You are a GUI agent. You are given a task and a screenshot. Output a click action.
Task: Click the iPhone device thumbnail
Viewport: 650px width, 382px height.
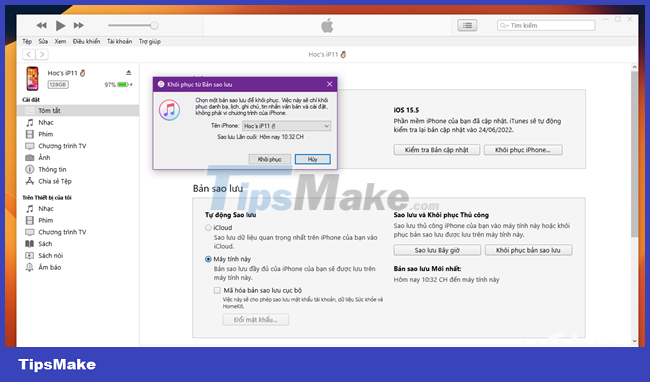32,78
